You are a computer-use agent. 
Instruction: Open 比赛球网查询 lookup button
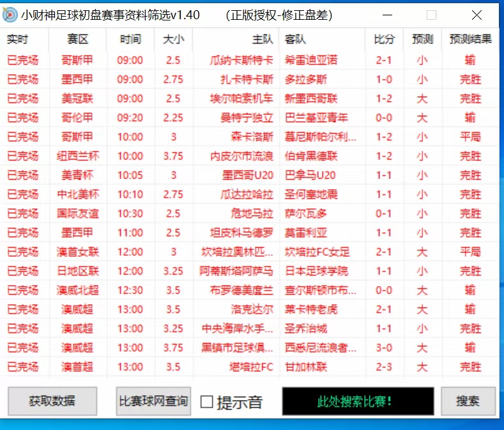[153, 401]
